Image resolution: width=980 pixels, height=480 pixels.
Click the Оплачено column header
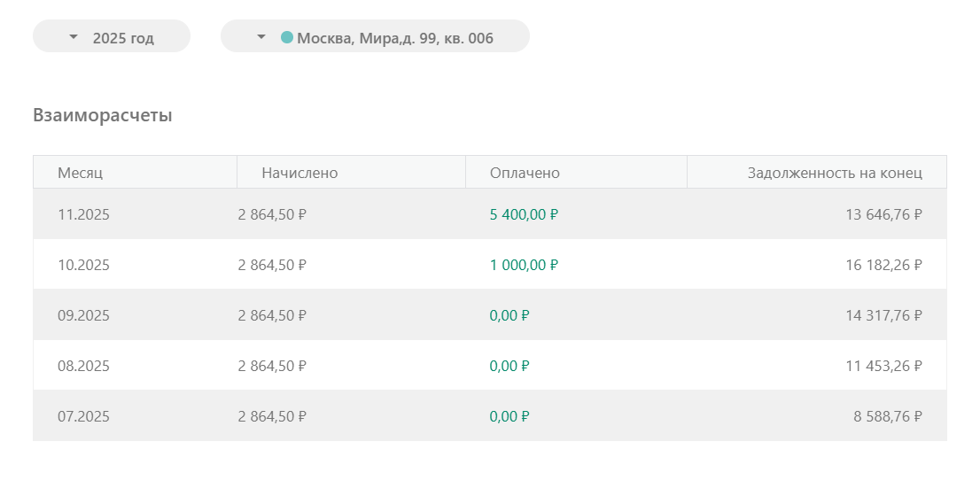[x=525, y=173]
